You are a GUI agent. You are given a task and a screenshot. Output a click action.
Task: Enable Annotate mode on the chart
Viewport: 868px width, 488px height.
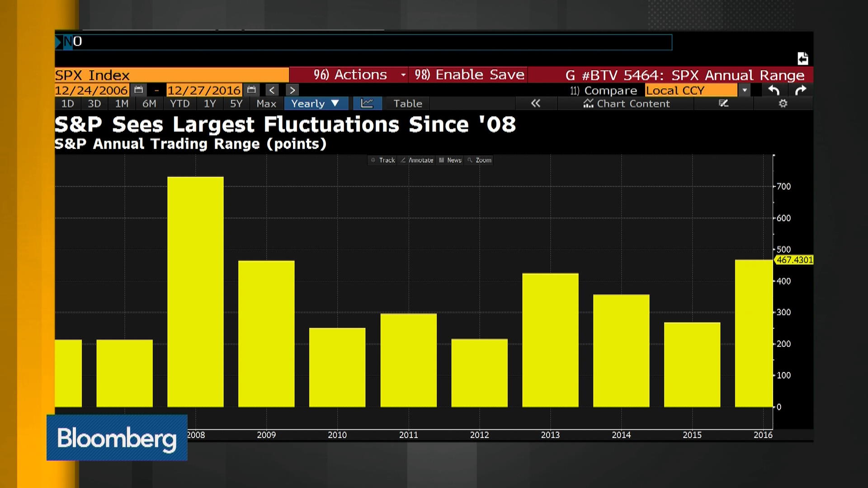416,160
